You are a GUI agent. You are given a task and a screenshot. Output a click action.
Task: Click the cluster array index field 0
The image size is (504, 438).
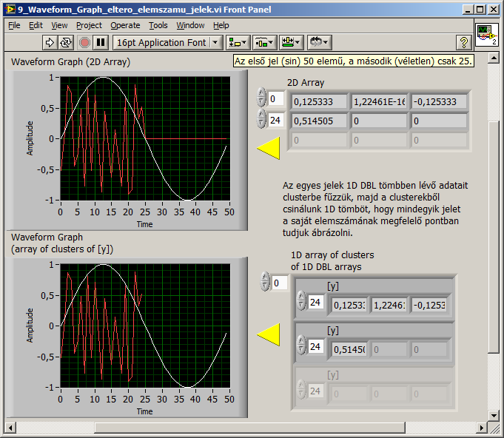(x=279, y=283)
